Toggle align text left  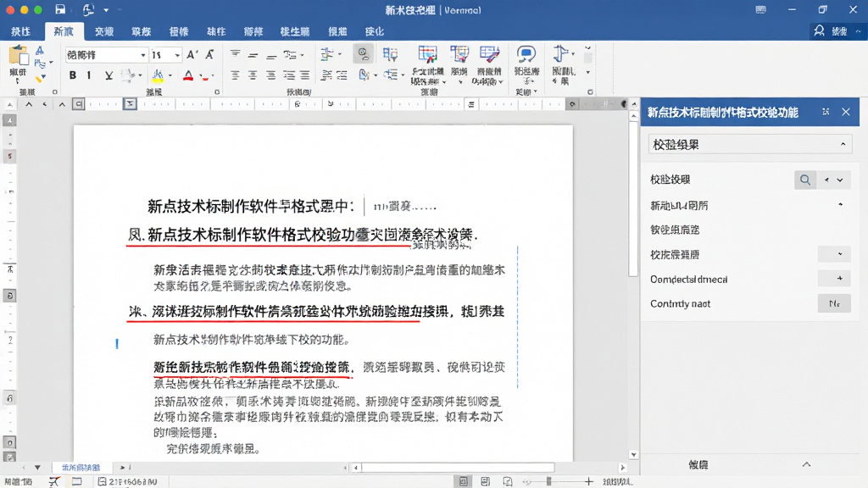coord(236,75)
